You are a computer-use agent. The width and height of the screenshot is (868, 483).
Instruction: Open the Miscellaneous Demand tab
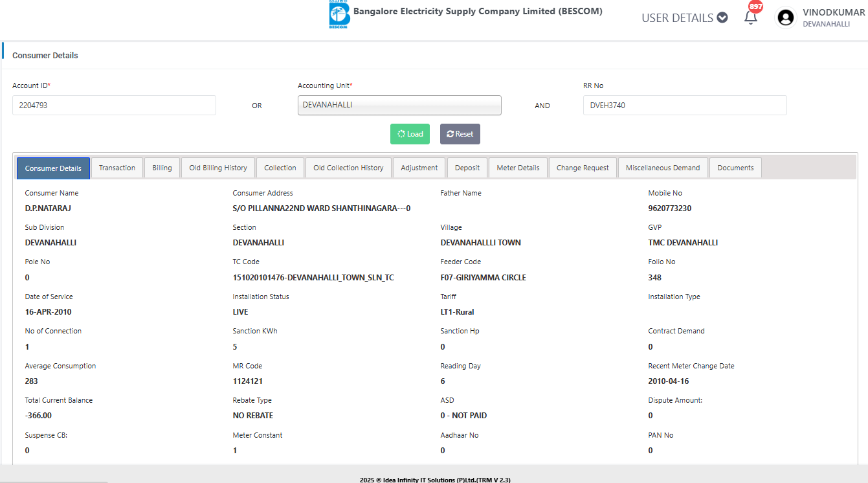(663, 168)
